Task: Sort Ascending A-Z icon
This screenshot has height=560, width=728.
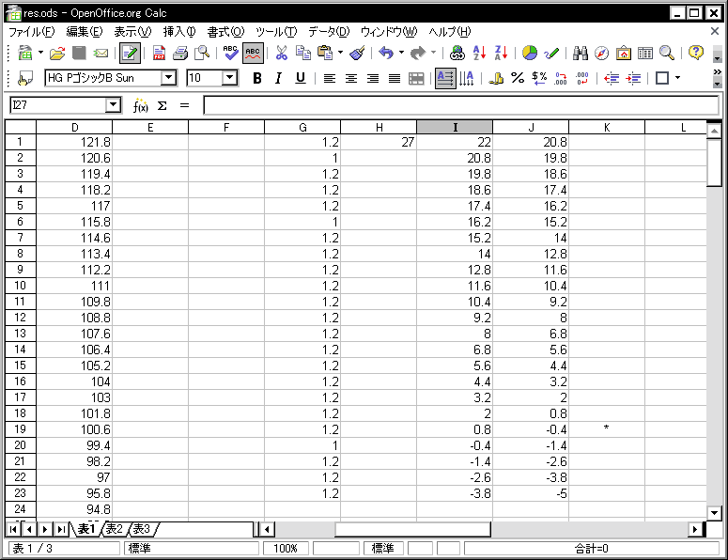Action: (x=479, y=53)
